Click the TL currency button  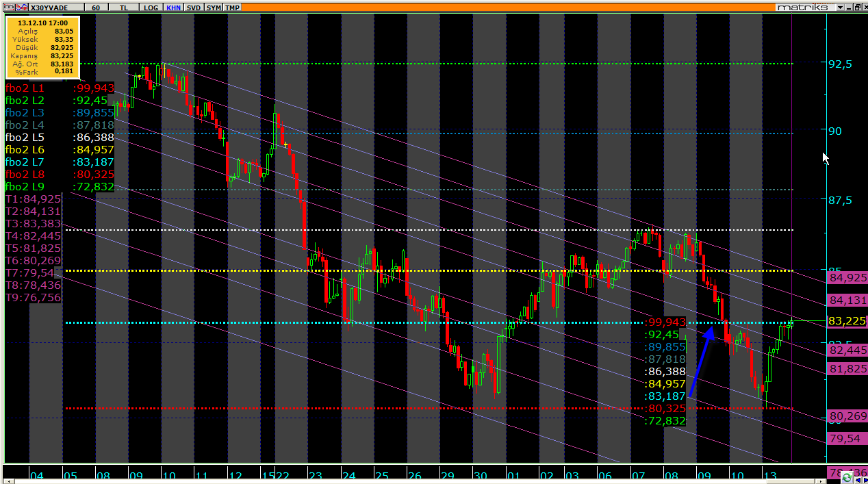point(123,7)
